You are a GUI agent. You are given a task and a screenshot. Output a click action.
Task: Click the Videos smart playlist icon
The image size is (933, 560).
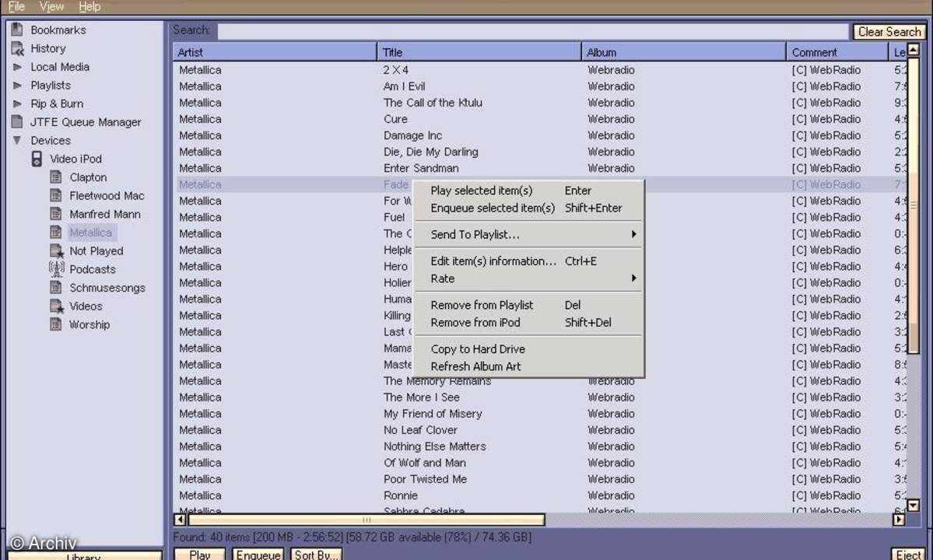[57, 306]
